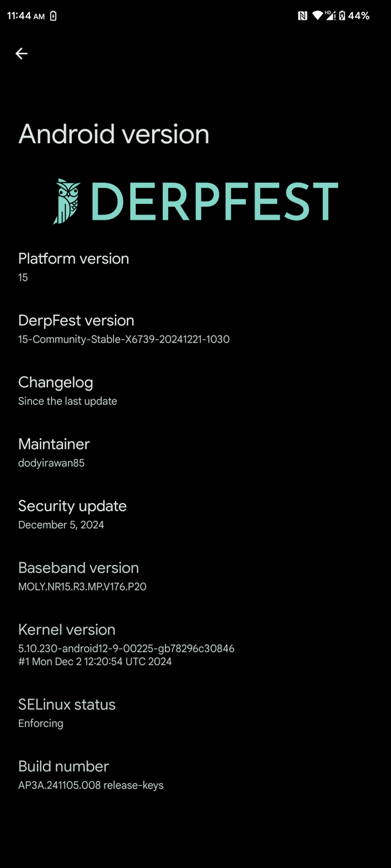Select the Kernel version entry
Viewport: 391px width, 868px height.
(x=195, y=645)
